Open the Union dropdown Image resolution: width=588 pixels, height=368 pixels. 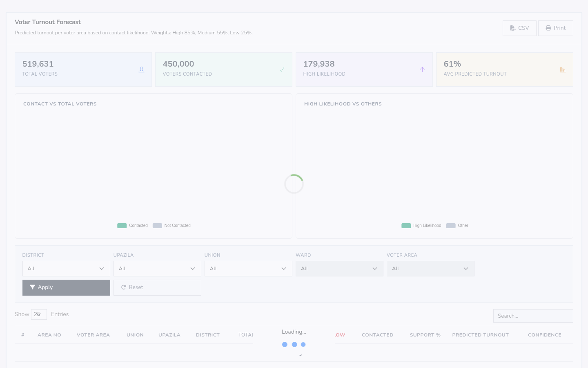(x=248, y=269)
